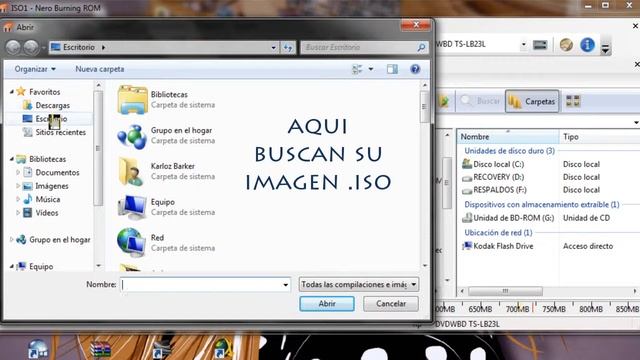The width and height of the screenshot is (640, 360).
Task: Close the Abrir dialog with the red X
Action: point(416,25)
